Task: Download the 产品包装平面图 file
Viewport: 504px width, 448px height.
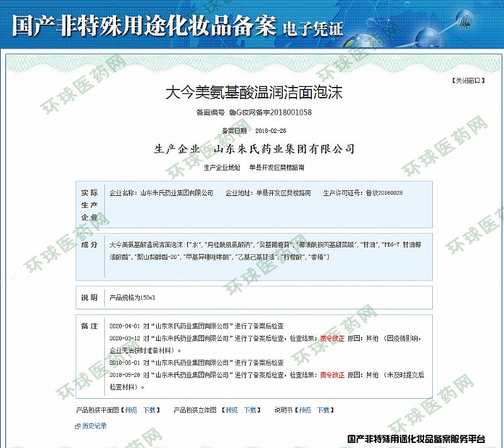Action: tap(149, 410)
